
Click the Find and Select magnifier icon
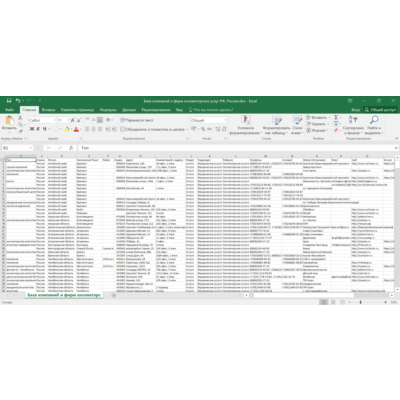pos(374,119)
